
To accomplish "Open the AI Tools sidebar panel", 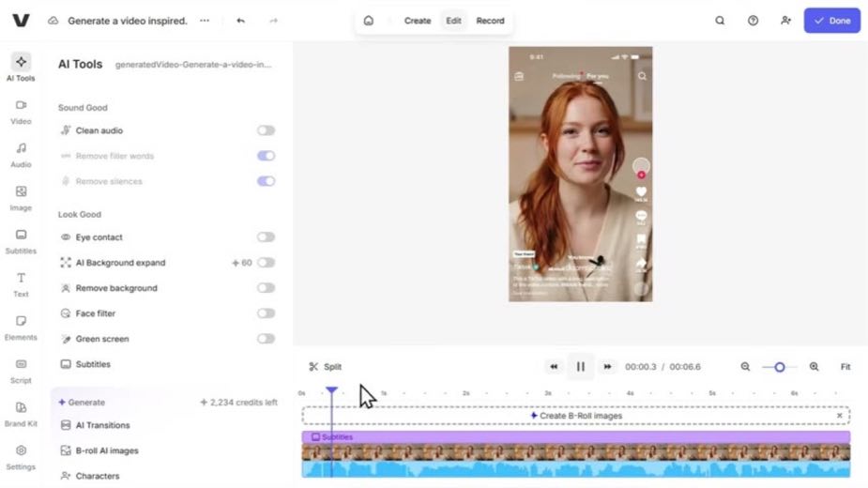I will coord(21,68).
